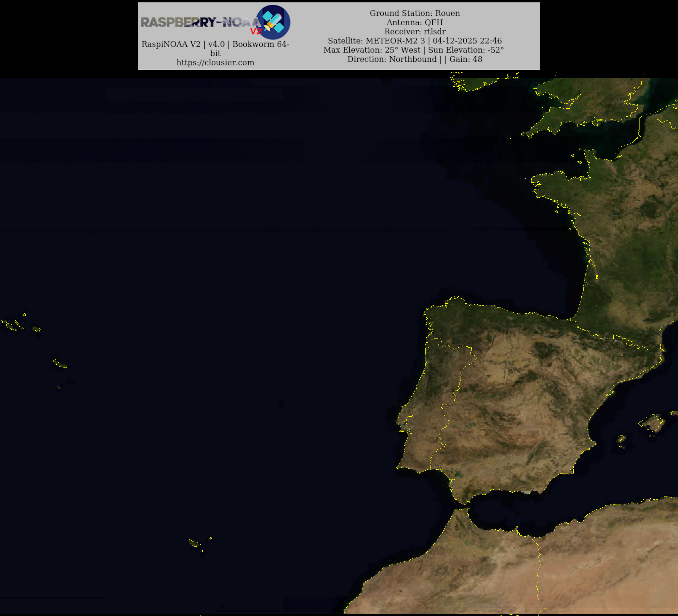The width and height of the screenshot is (678, 616).
Task: Click Ibiza island outline
Action: (620, 439)
